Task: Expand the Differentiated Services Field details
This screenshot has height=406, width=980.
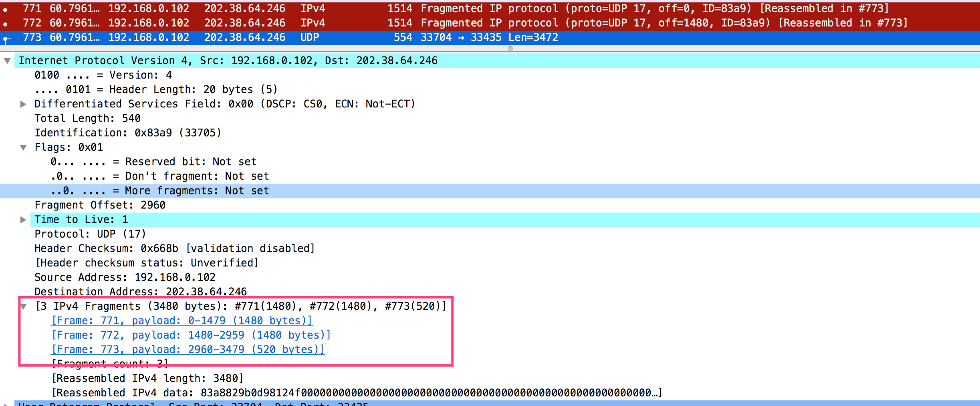Action: (23, 104)
